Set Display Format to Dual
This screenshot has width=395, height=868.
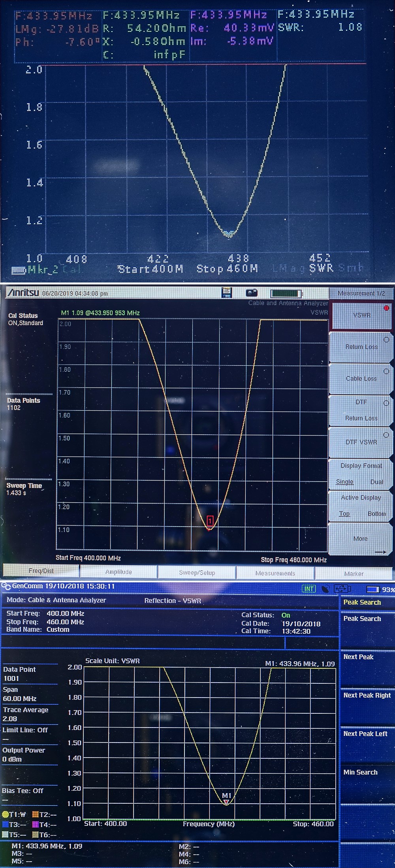(376, 482)
